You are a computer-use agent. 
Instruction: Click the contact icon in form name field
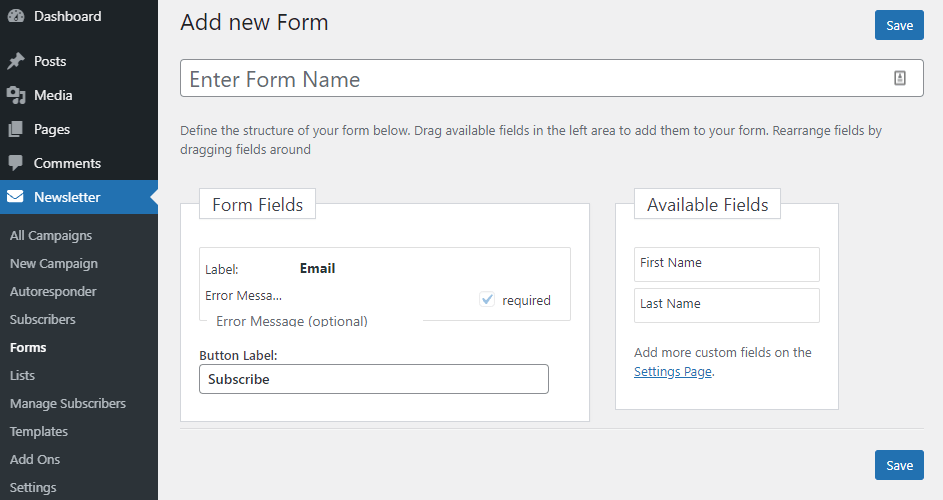pyautogui.click(x=899, y=79)
